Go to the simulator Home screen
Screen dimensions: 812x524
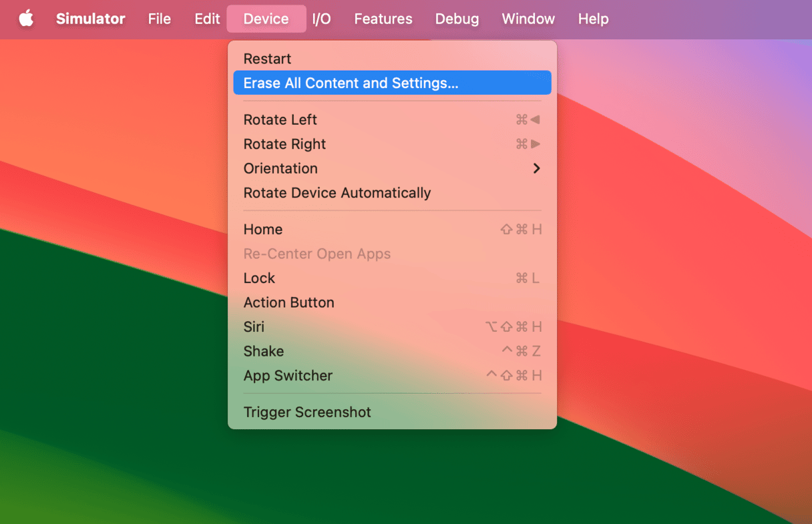click(x=262, y=229)
